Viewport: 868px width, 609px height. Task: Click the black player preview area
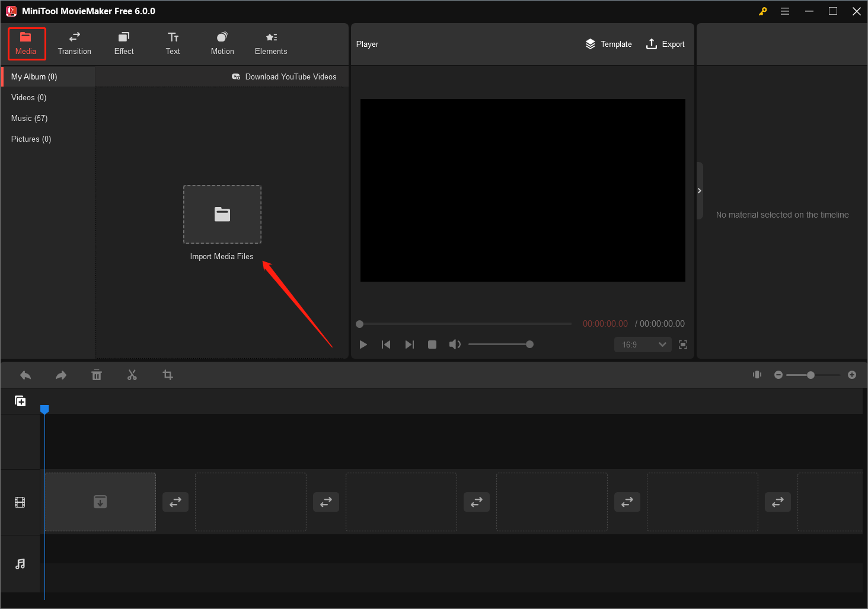click(x=523, y=190)
